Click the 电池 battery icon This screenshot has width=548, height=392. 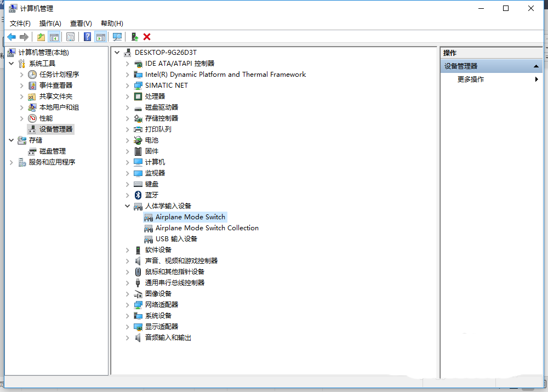click(x=138, y=140)
